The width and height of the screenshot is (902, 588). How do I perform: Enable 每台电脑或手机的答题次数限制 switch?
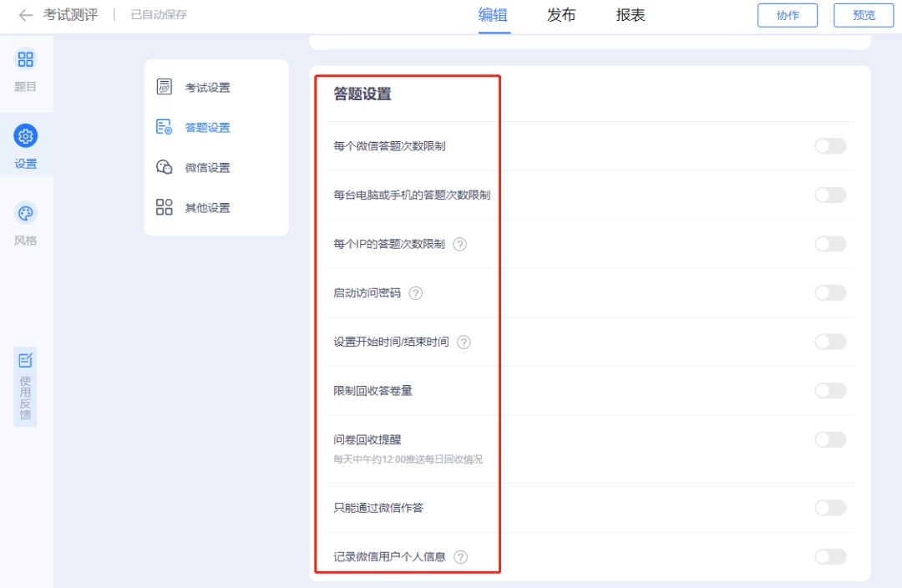point(830,195)
